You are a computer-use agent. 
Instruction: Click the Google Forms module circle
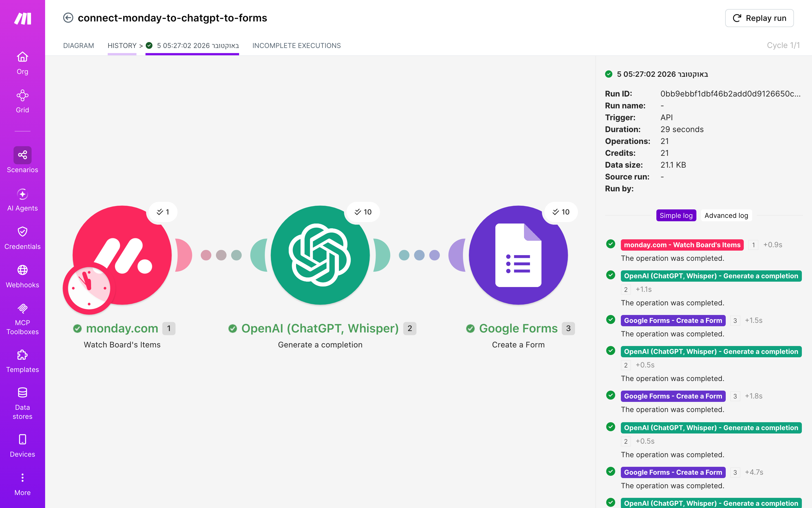point(518,255)
